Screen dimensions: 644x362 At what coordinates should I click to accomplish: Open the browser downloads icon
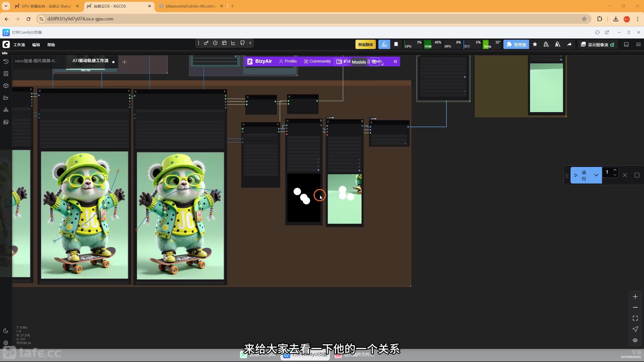616,19
